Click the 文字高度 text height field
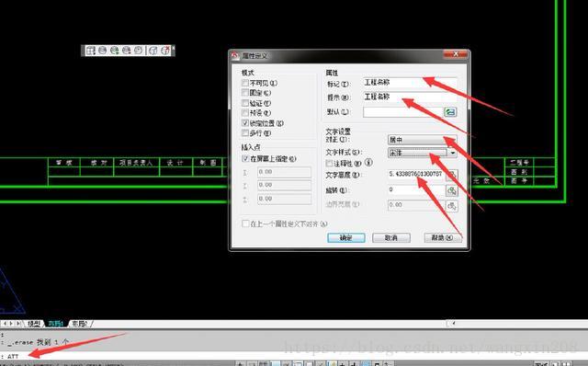The image size is (588, 366). coord(416,175)
